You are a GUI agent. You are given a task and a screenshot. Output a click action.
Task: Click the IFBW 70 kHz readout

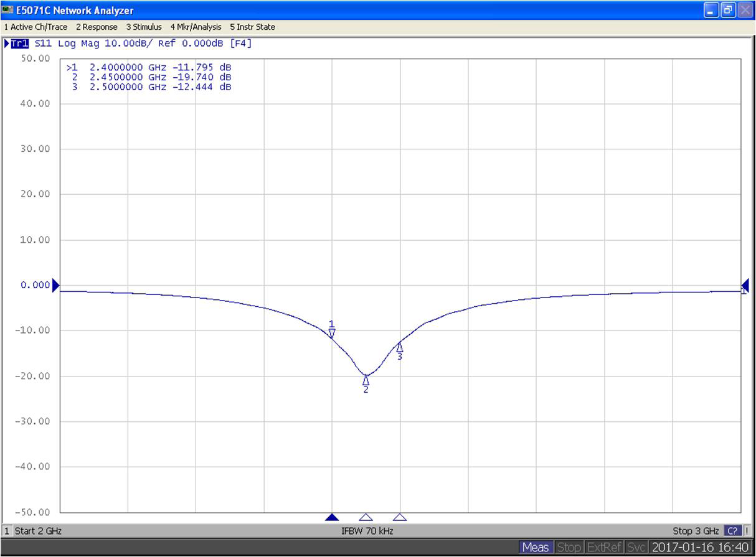(x=367, y=531)
